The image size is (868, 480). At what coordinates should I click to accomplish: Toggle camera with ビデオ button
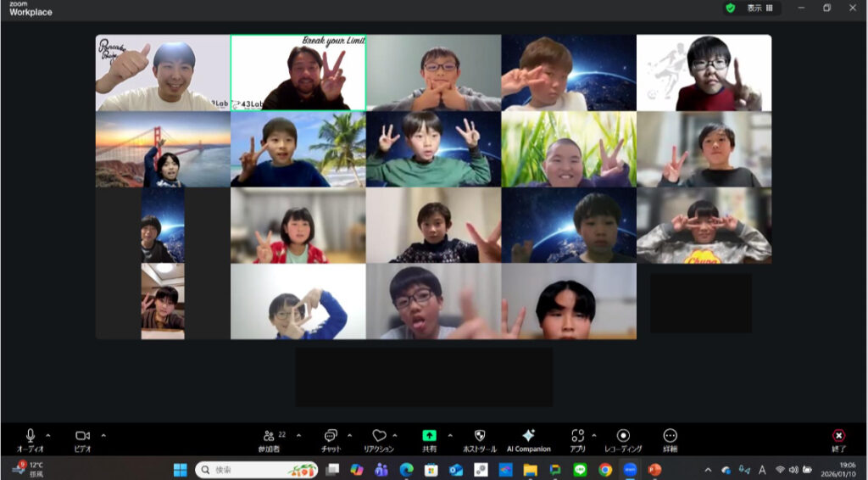82,436
